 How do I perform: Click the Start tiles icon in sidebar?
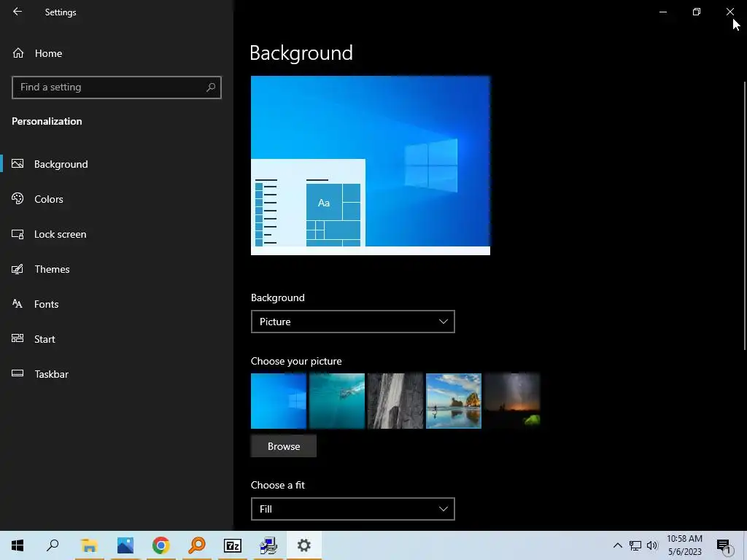coord(18,338)
